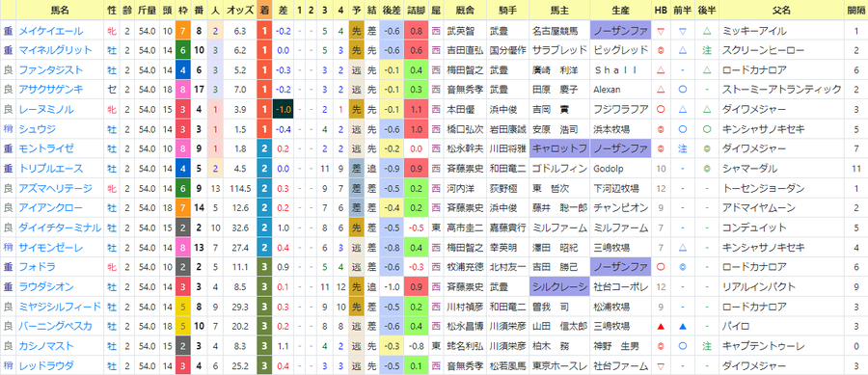Viewport: 868px width, 375px height.
Task: Sort by the 父名 column header
Action: tap(781, 11)
